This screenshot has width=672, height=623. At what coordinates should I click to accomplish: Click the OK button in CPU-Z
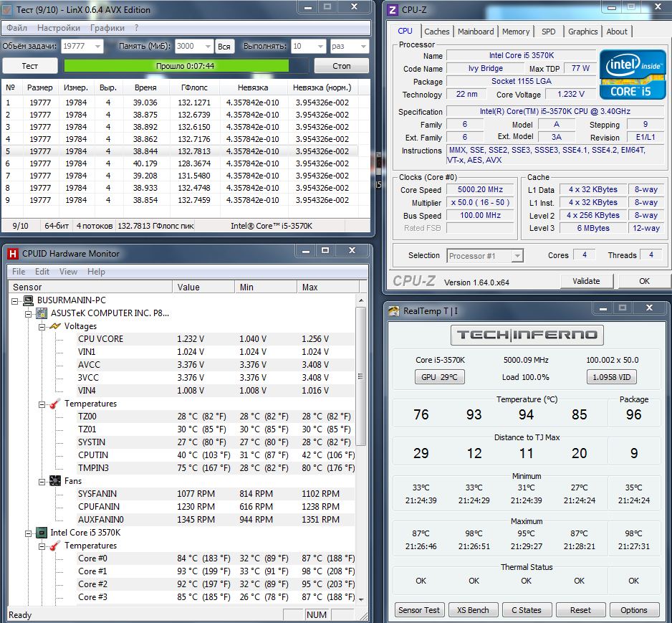[x=644, y=281]
